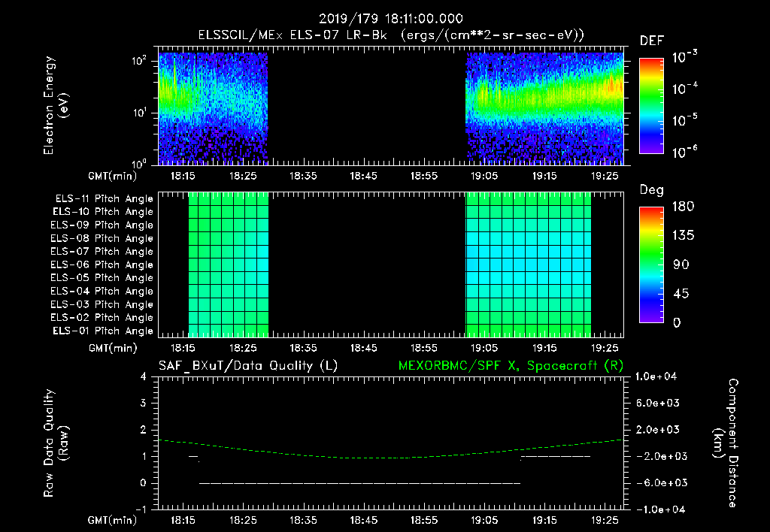Select the 'ELS-03 Pitch Angle' row label
Screen dimensions: 770x532
tap(102, 305)
